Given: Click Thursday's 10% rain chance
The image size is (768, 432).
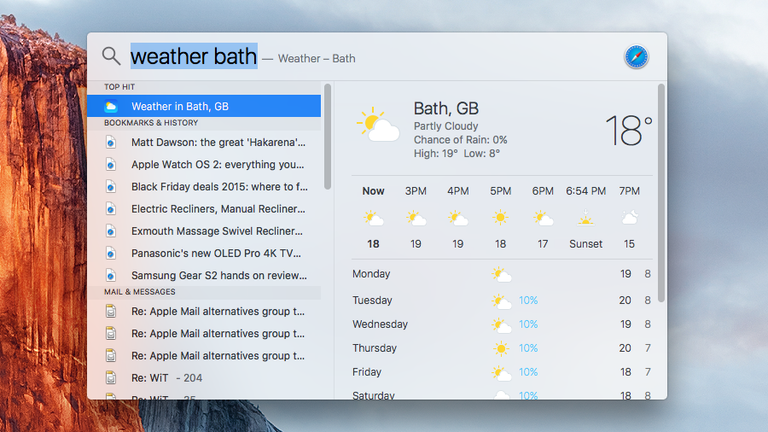Looking at the screenshot, I should [528, 348].
